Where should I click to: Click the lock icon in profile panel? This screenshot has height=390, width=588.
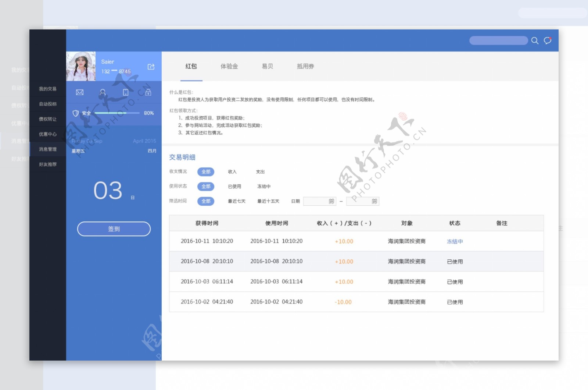pos(148,92)
